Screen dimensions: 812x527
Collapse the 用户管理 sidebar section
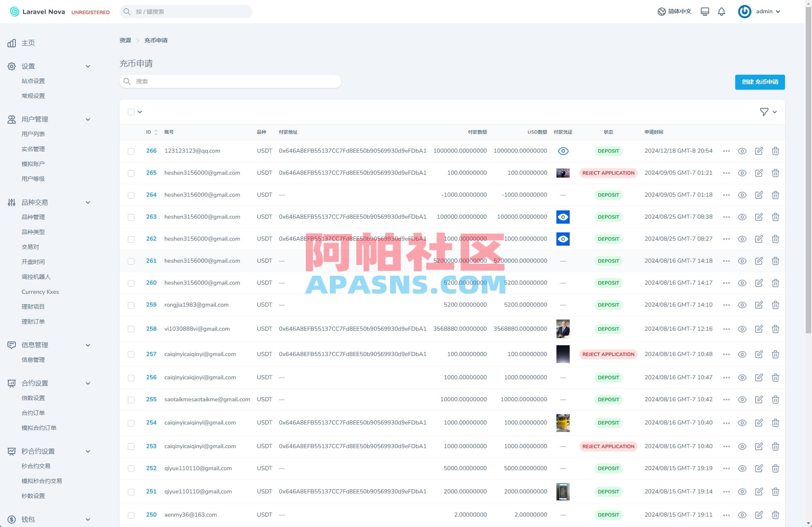tap(88, 119)
